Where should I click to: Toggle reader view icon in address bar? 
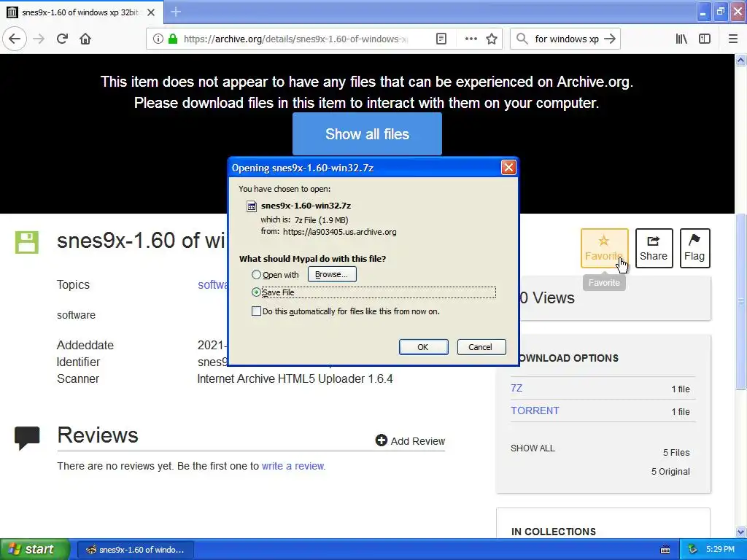click(x=441, y=39)
